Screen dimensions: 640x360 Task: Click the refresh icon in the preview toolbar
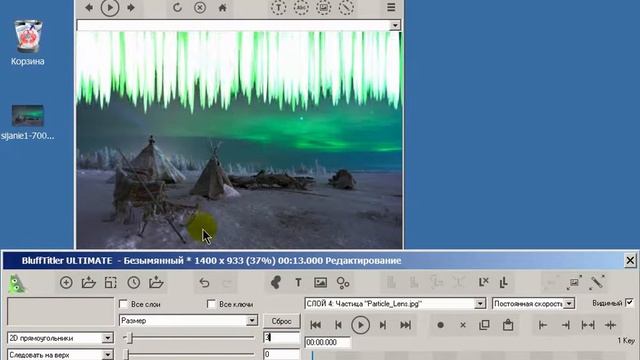tap(177, 8)
